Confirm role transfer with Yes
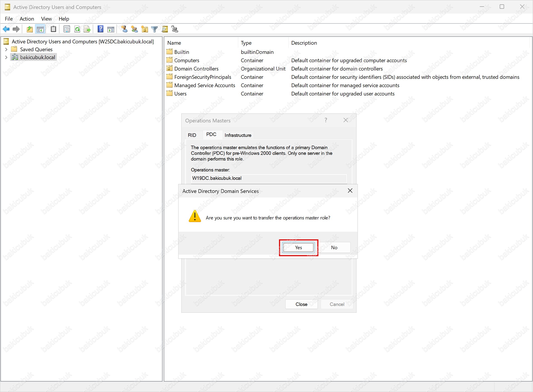The width and height of the screenshot is (533, 392). pos(298,247)
